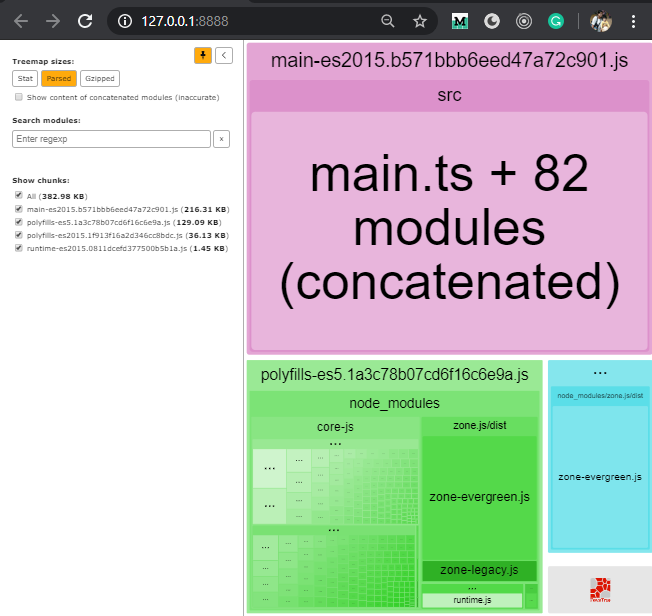Image resolution: width=652 pixels, height=616 pixels.
Task: Click the zone-legacy.js treemap block
Action: tap(479, 570)
